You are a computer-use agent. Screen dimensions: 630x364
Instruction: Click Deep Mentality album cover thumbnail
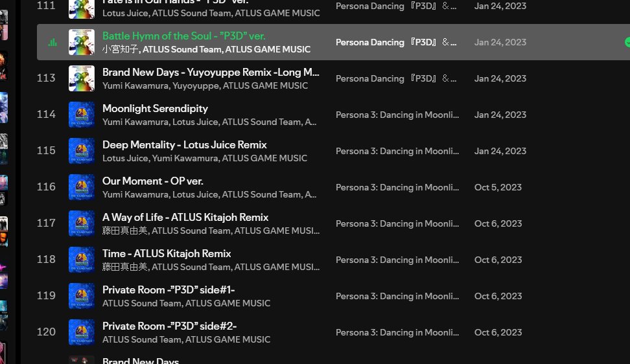pos(82,151)
